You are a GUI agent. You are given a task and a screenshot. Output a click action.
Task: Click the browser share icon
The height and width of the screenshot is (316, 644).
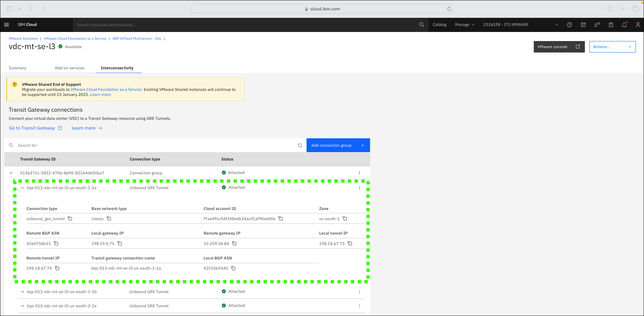[610, 9]
